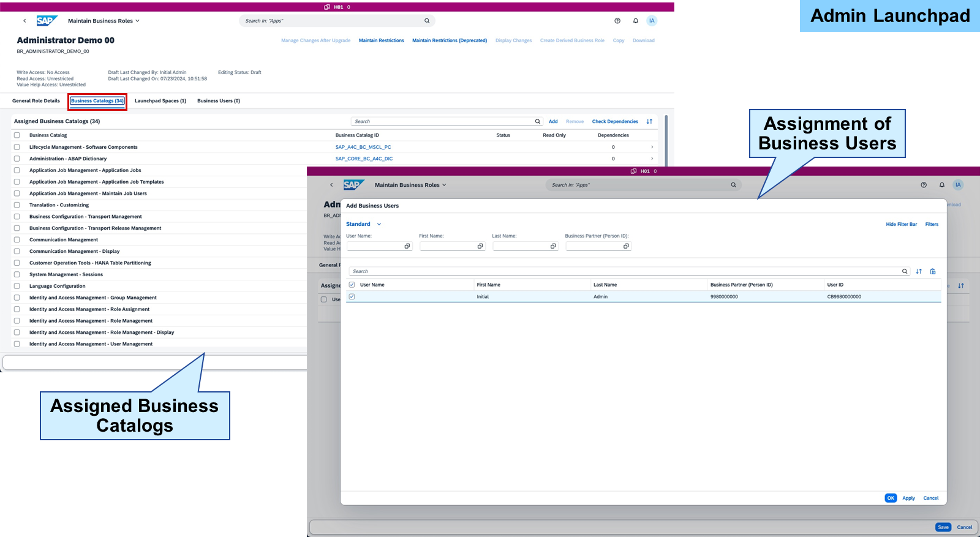Screen dimensions: 980x537
Task: Click sort icon behind dialog at right edge
Action: [961, 286]
